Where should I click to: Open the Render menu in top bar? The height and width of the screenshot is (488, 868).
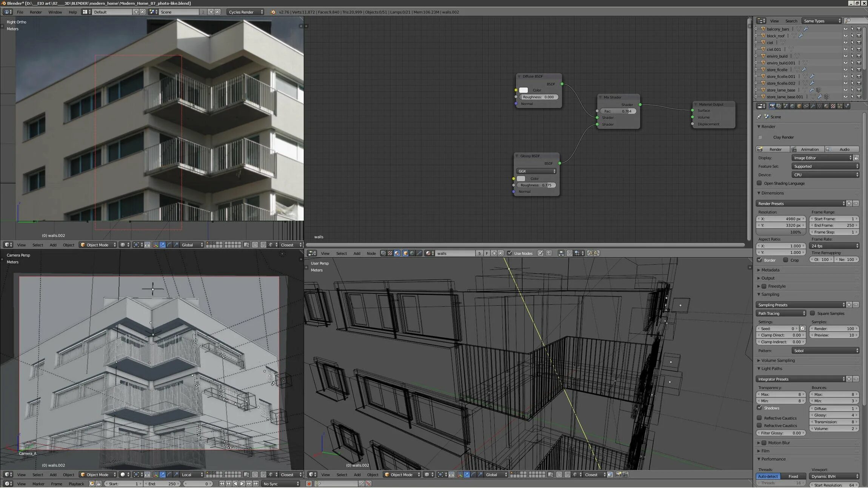(36, 12)
